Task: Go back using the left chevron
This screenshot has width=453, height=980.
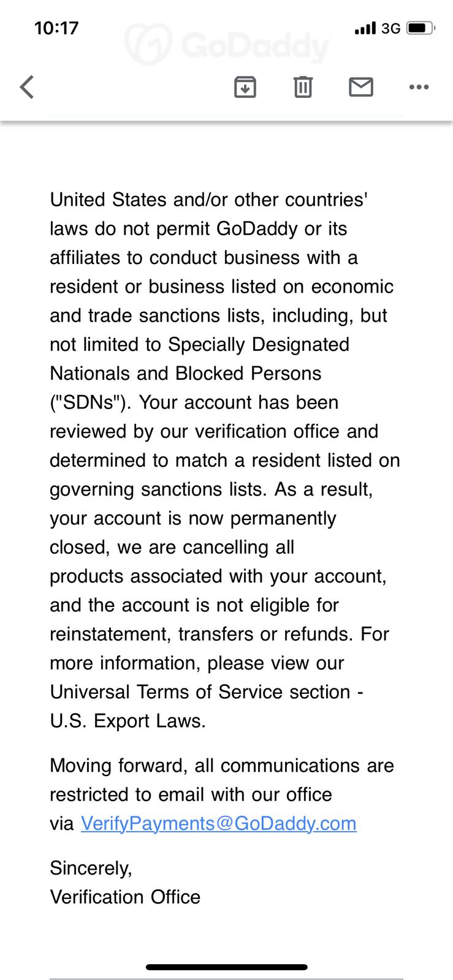Action: coord(27,87)
